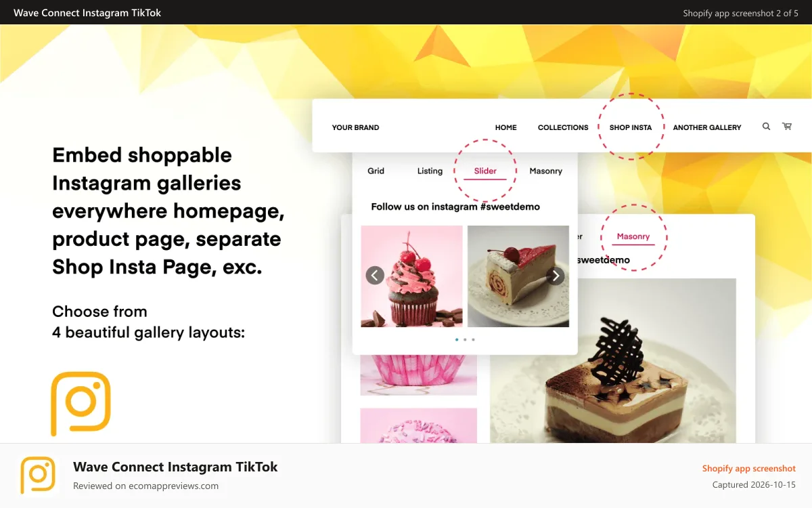Open the shopping cart icon
The image size is (812, 508).
tap(787, 126)
